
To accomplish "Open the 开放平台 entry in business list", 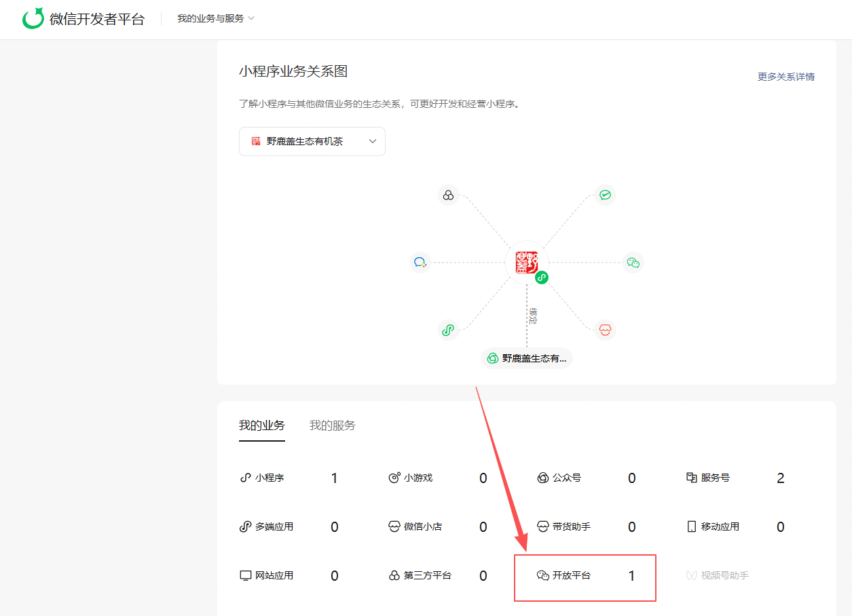I will point(571,575).
